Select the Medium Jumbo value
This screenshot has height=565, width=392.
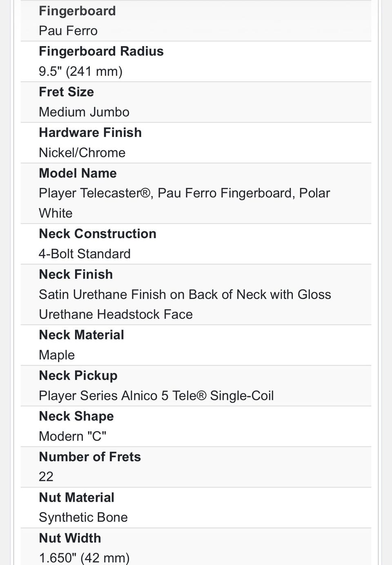(84, 112)
